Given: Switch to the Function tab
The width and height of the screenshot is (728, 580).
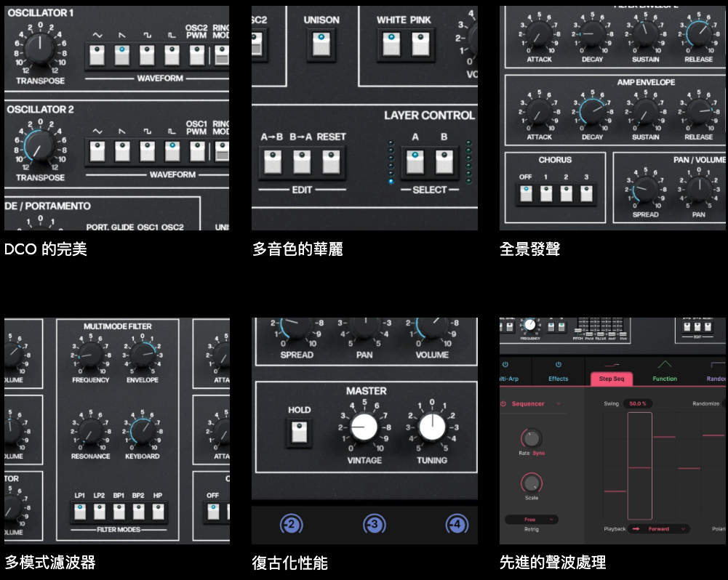Looking at the screenshot, I should pos(664,378).
